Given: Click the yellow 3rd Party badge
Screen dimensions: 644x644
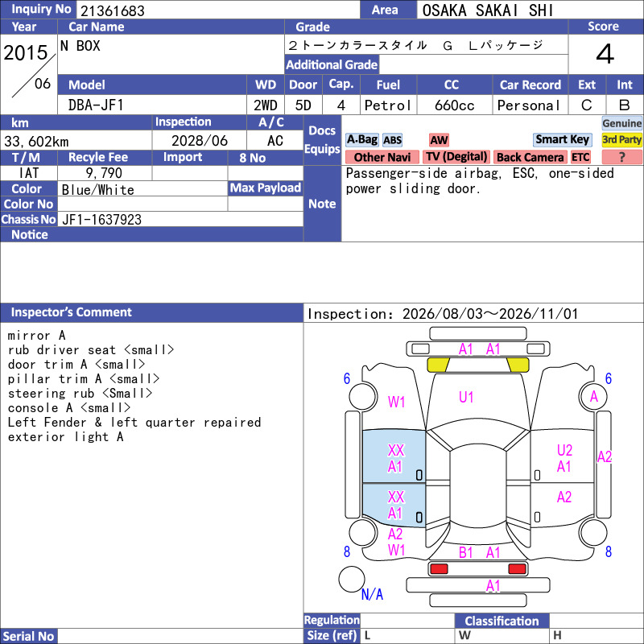Looking at the screenshot, I should pyautogui.click(x=621, y=139).
